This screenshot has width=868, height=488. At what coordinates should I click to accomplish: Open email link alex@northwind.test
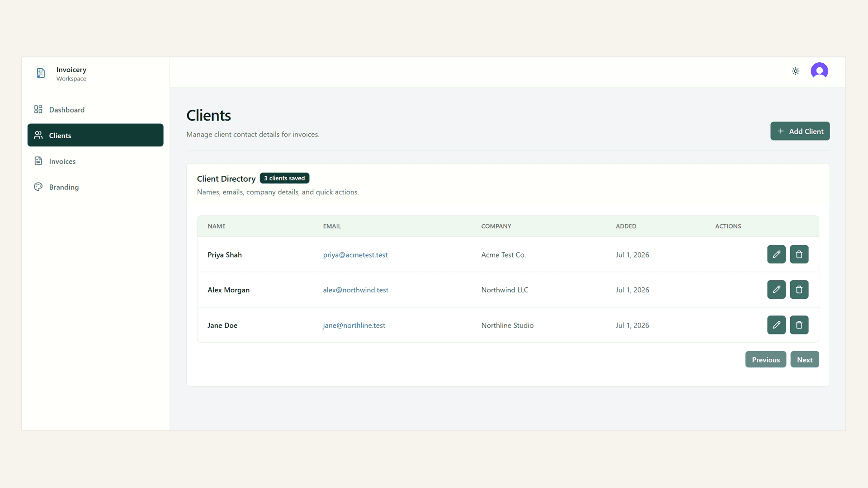355,290
